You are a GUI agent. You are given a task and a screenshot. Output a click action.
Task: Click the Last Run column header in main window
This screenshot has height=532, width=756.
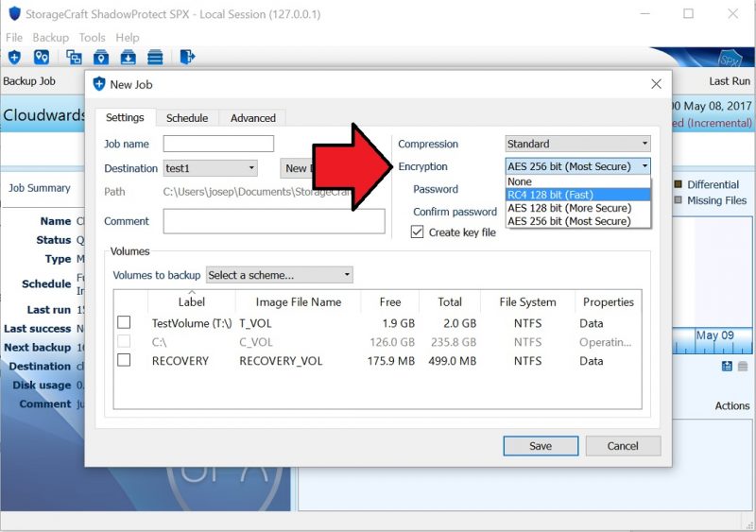[x=730, y=81]
